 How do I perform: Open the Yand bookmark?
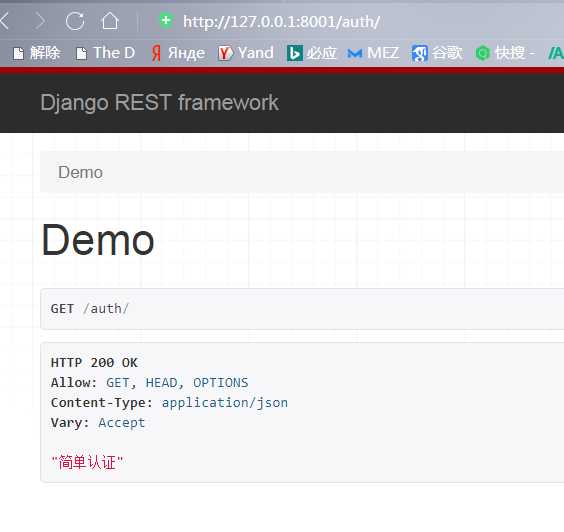pyautogui.click(x=246, y=53)
